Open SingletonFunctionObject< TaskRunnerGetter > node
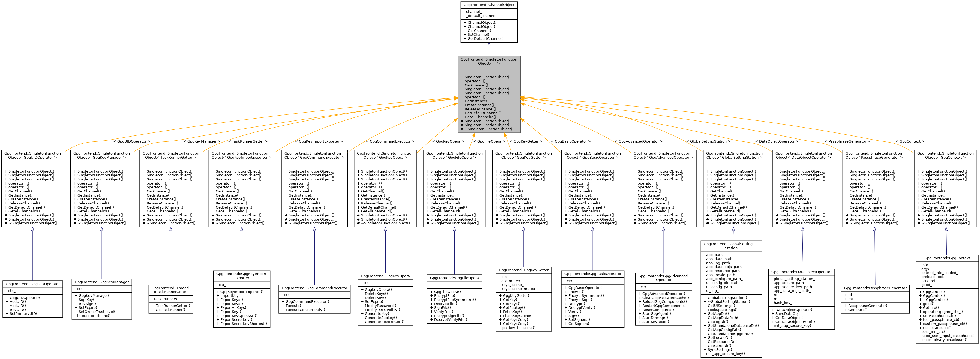Screen dimensions: 980x359 point(171,189)
